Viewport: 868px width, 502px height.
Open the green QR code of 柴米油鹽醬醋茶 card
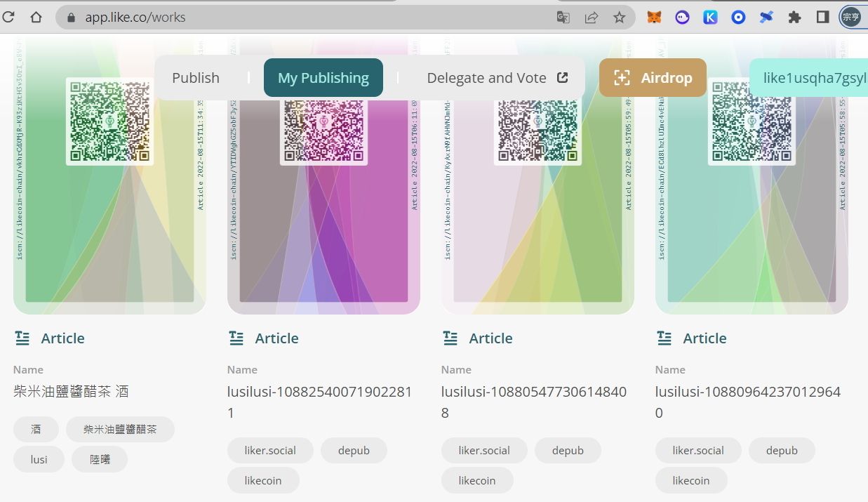tap(109, 121)
